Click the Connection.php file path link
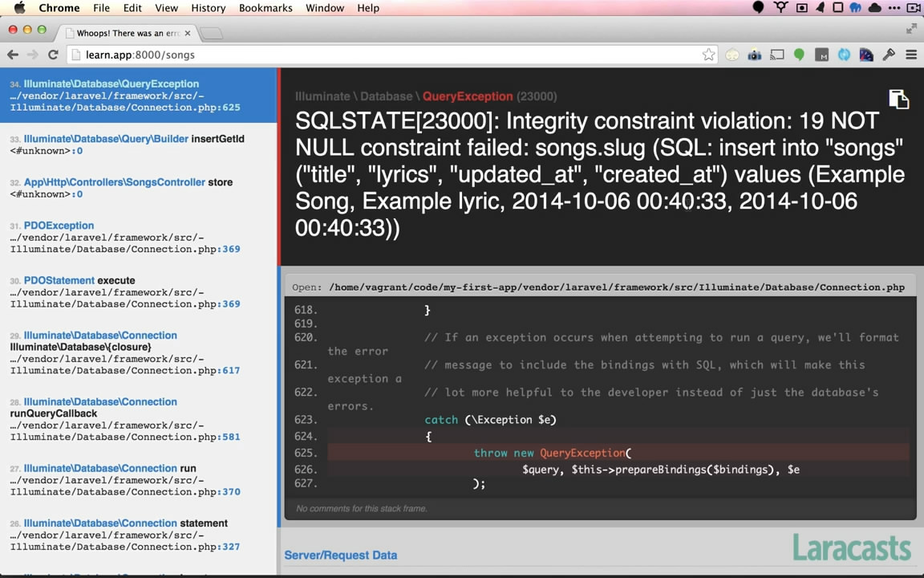Image resolution: width=924 pixels, height=578 pixels. point(616,287)
